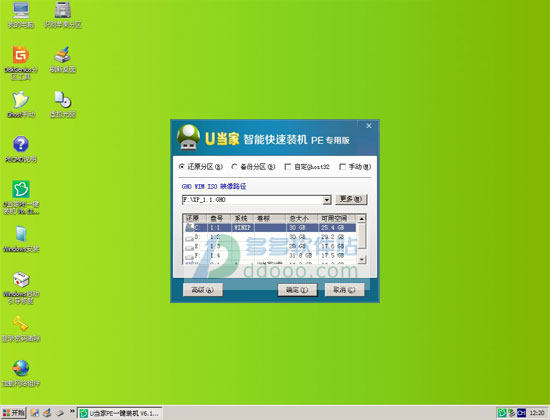Screen dimensions: 550x420
Task: Click the volume label column header
Action: (x=270, y=219)
